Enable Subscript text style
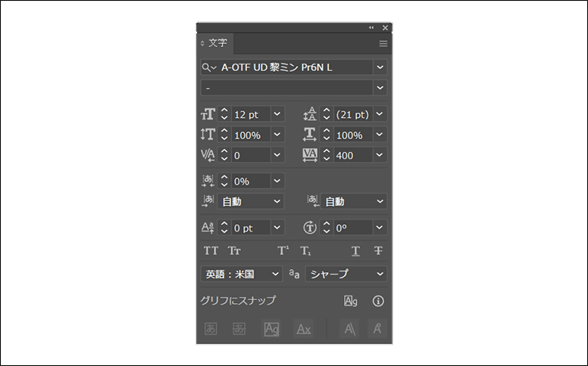Viewport: 588px width, 366px height. click(305, 251)
